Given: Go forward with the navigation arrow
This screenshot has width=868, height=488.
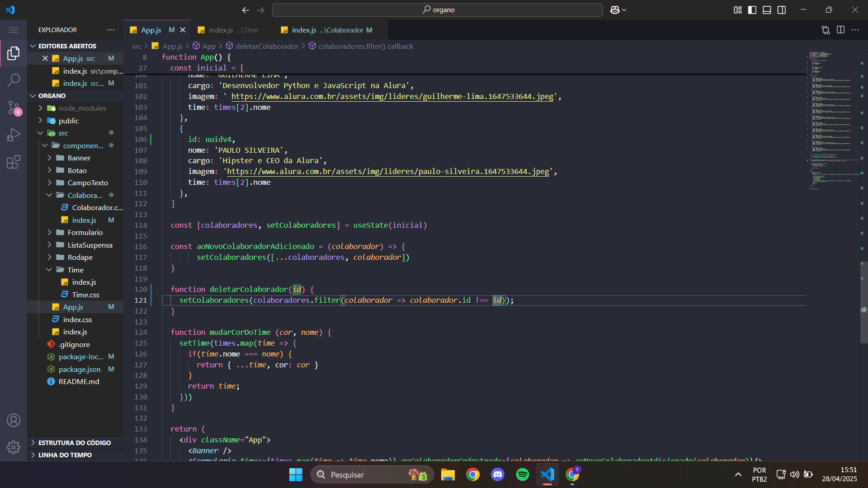Looking at the screenshot, I should point(260,10).
